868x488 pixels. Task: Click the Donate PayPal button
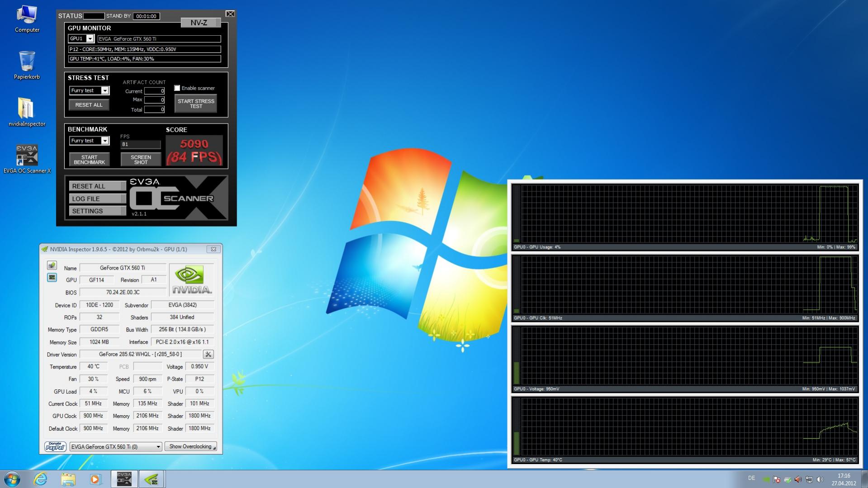55,446
